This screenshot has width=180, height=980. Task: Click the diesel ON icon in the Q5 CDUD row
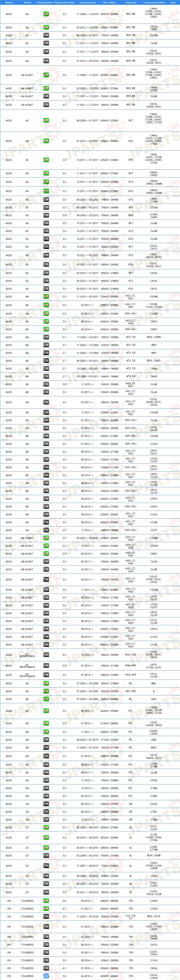(x=46, y=804)
